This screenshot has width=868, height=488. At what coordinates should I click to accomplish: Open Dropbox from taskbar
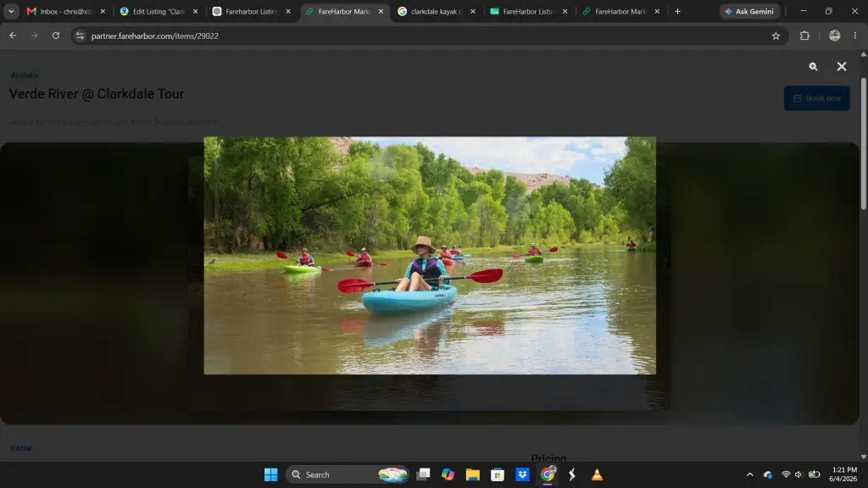coord(522,474)
